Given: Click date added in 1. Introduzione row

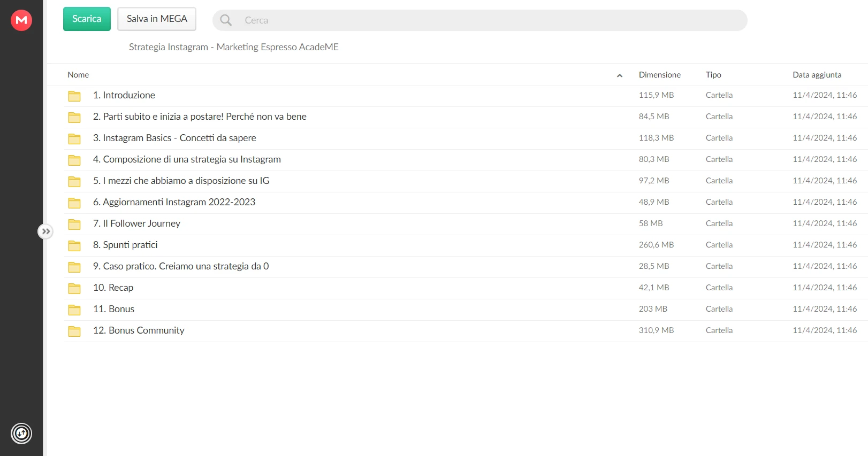Looking at the screenshot, I should (825, 95).
